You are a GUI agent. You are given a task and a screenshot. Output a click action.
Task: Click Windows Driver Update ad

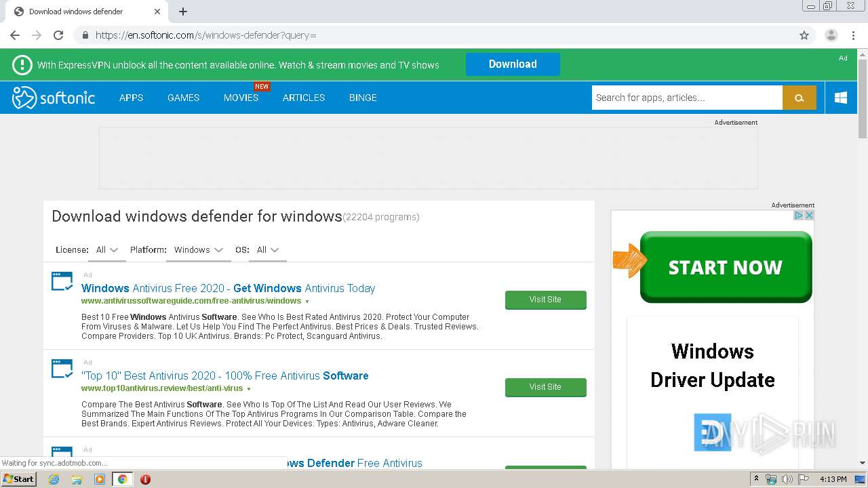[712, 365]
